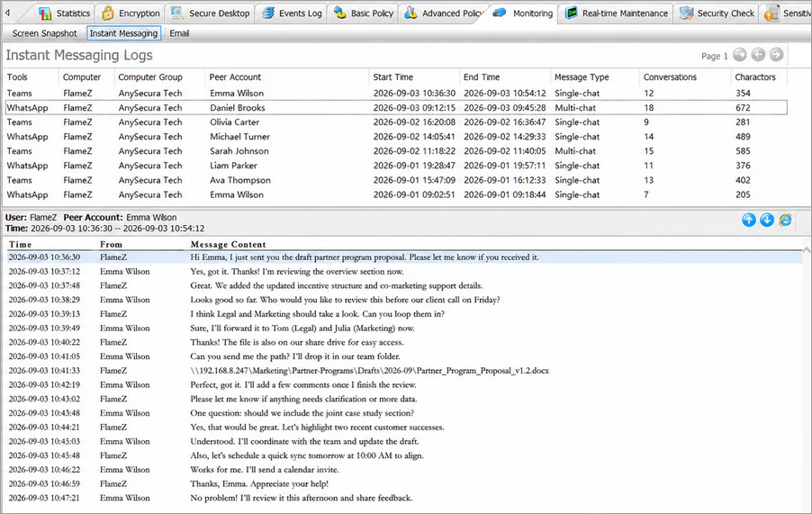
Task: Select message about scheduling 10:00 AM sync
Action: pyautogui.click(x=404, y=455)
